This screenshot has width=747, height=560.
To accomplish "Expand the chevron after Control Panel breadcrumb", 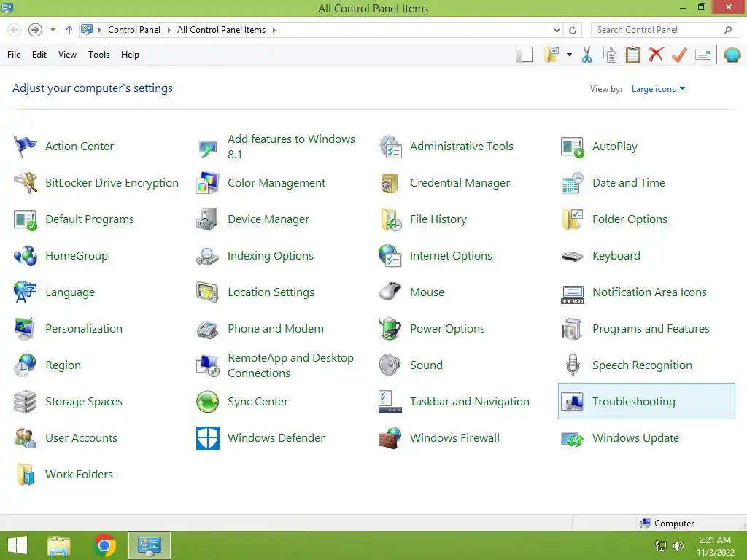I will [x=169, y=30].
